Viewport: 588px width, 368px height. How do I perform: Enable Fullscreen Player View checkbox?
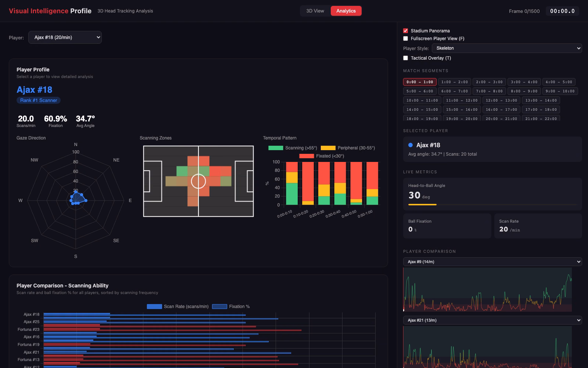406,39
